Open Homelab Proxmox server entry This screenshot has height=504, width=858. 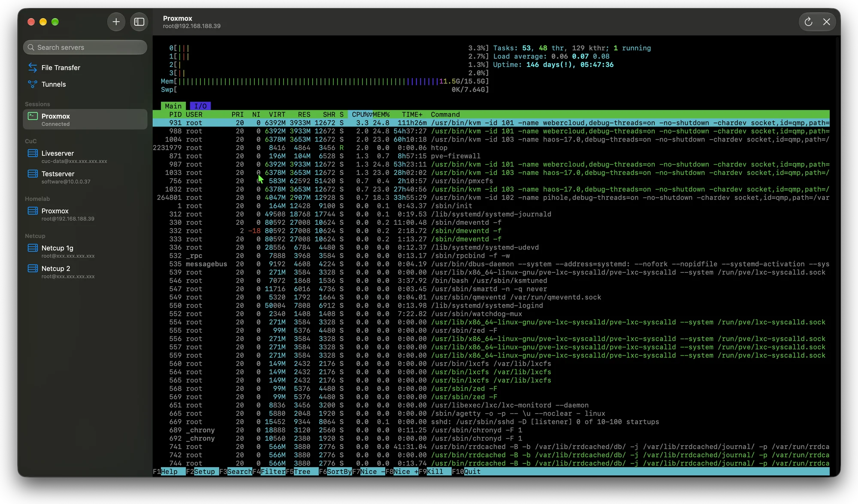pos(85,214)
